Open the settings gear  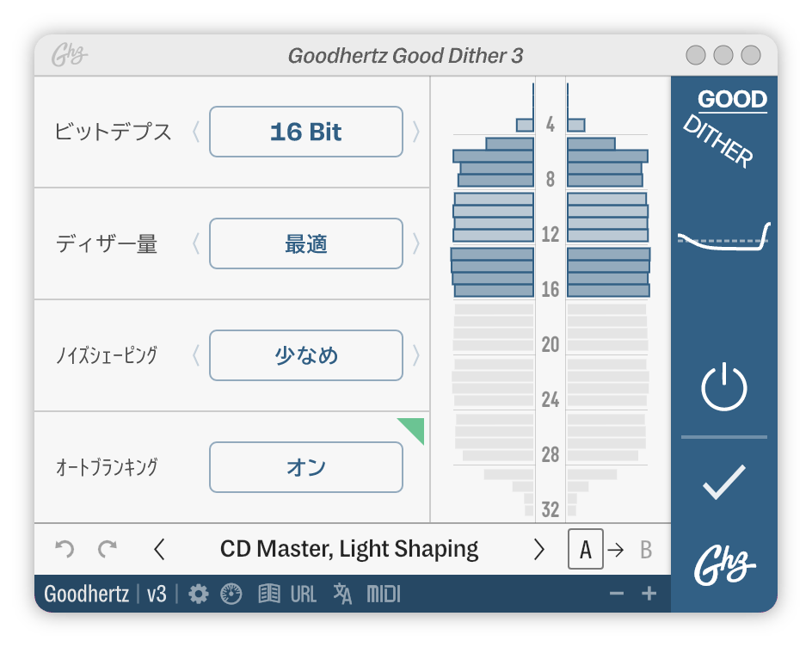tap(199, 594)
